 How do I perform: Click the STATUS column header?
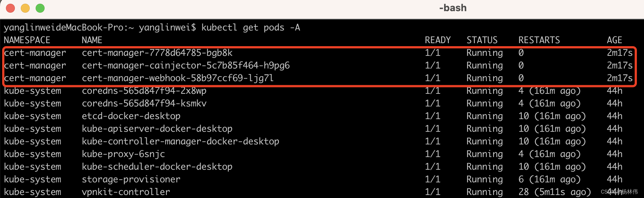482,40
